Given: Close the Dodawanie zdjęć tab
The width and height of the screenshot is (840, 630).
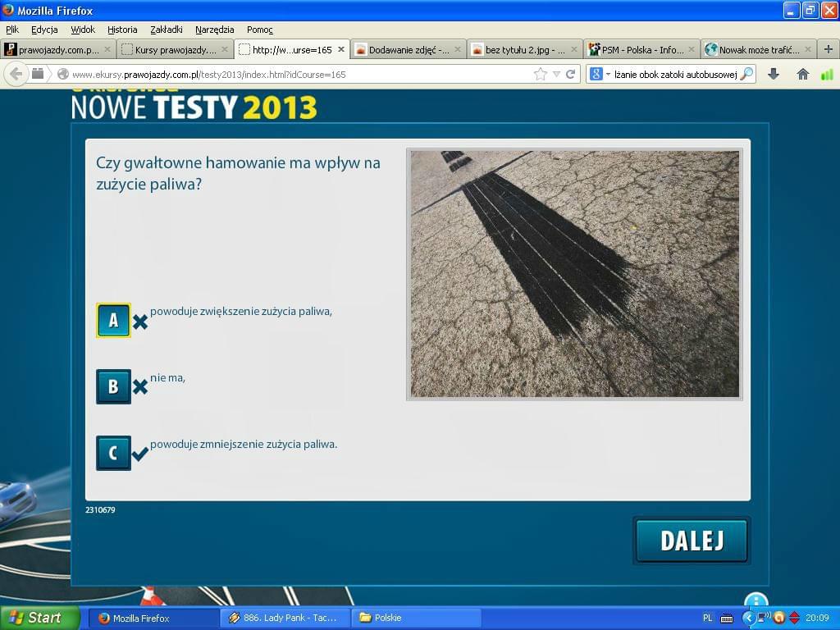Looking at the screenshot, I should 458,49.
